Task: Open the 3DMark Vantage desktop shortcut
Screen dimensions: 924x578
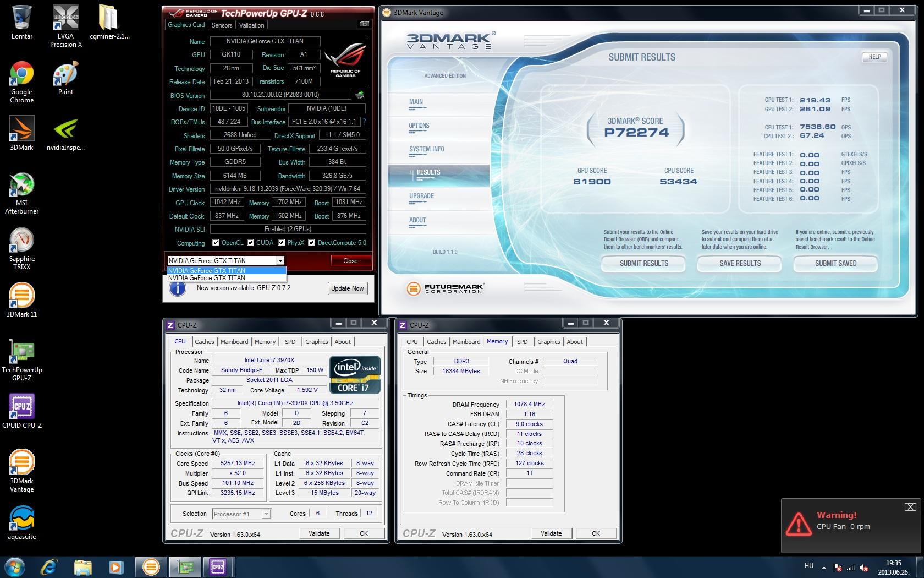Action: (22, 471)
